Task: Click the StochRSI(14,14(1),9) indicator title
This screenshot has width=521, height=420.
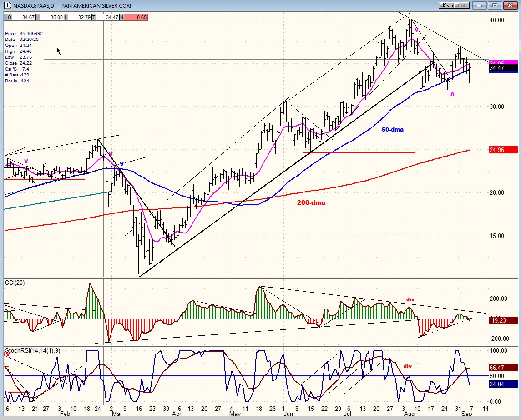Action: coord(33,350)
